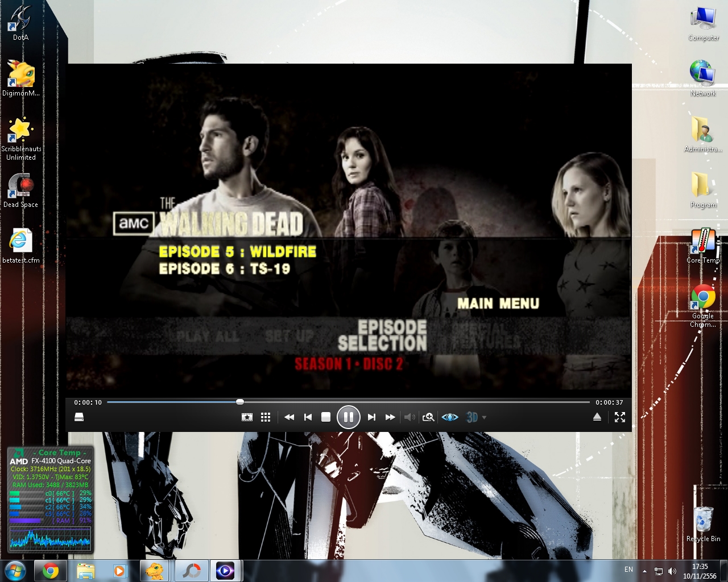728x582 pixels.
Task: Choose Play All in the DVD menu
Action: tap(208, 336)
